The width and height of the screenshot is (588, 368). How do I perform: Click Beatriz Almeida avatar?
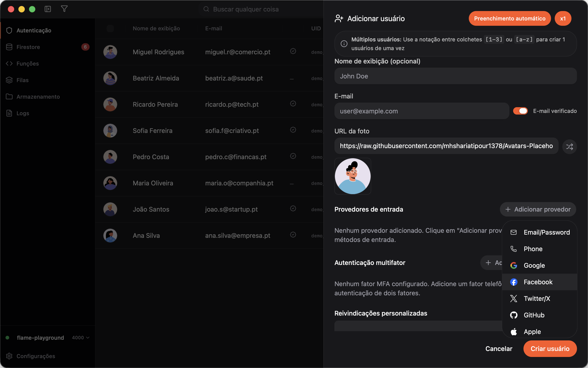coord(110,78)
